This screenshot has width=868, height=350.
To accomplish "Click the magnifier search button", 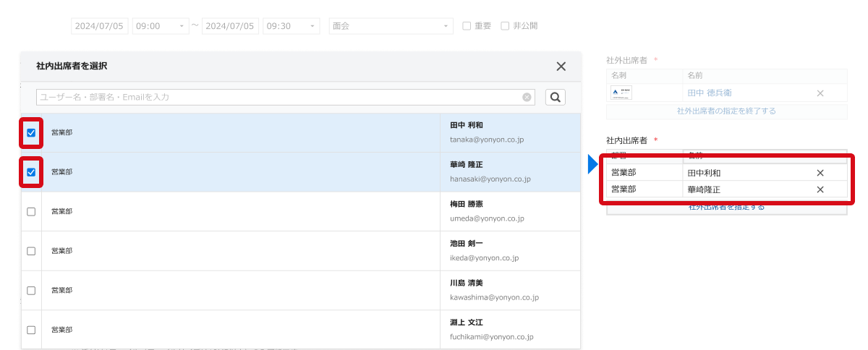I will (x=555, y=97).
